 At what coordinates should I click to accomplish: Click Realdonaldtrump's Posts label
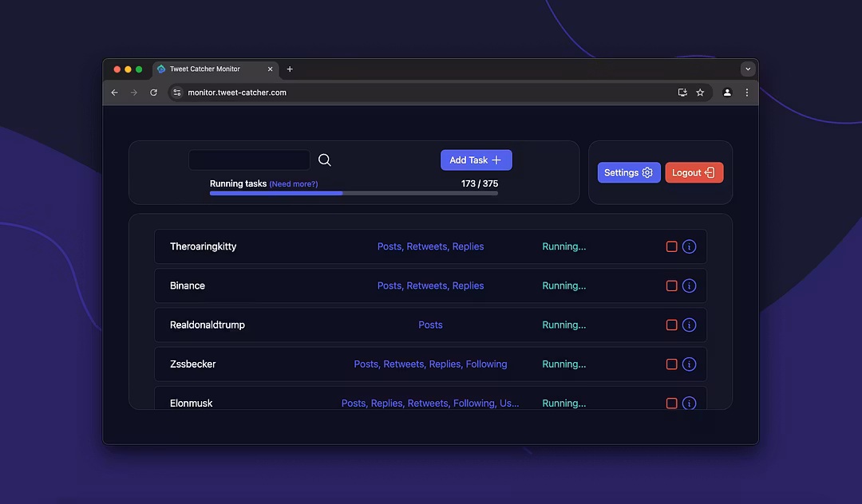(x=430, y=325)
